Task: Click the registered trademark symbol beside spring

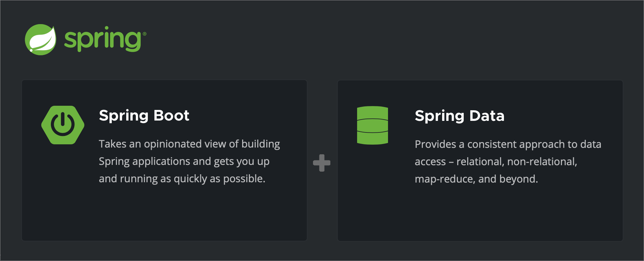Action: pos(145,34)
